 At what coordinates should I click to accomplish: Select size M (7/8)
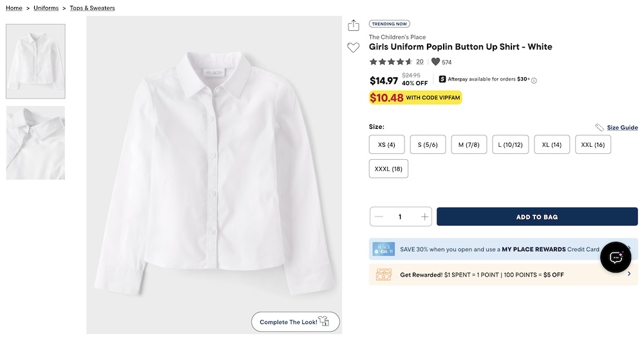pos(468,144)
